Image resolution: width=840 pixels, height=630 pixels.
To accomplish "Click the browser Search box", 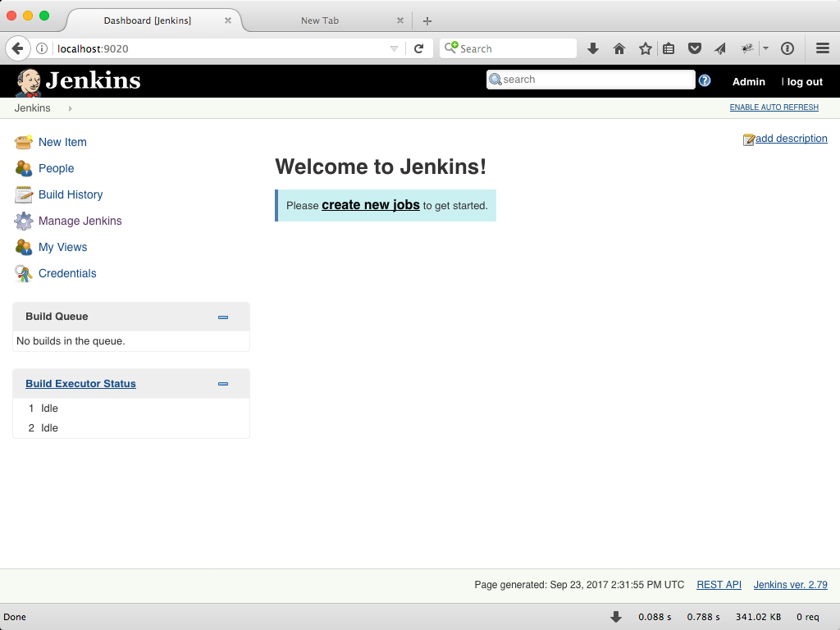I will [x=508, y=48].
